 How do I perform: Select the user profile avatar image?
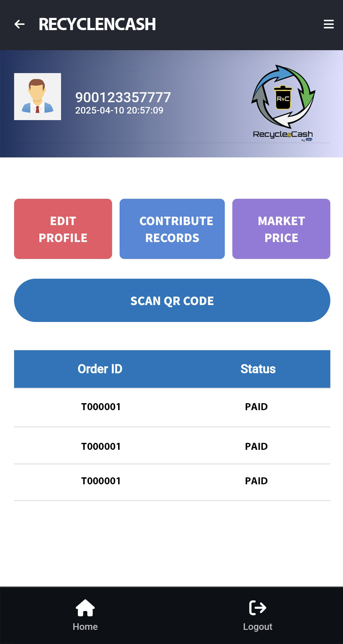[37, 96]
